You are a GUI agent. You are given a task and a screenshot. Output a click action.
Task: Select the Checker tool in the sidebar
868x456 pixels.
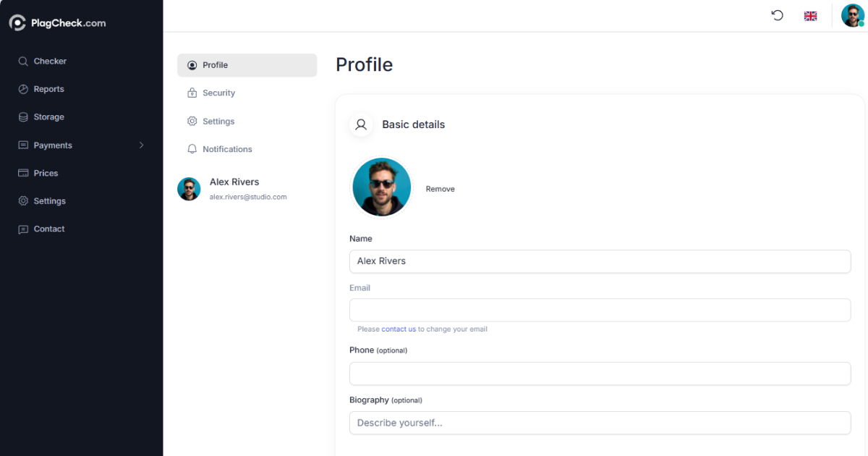pyautogui.click(x=48, y=61)
